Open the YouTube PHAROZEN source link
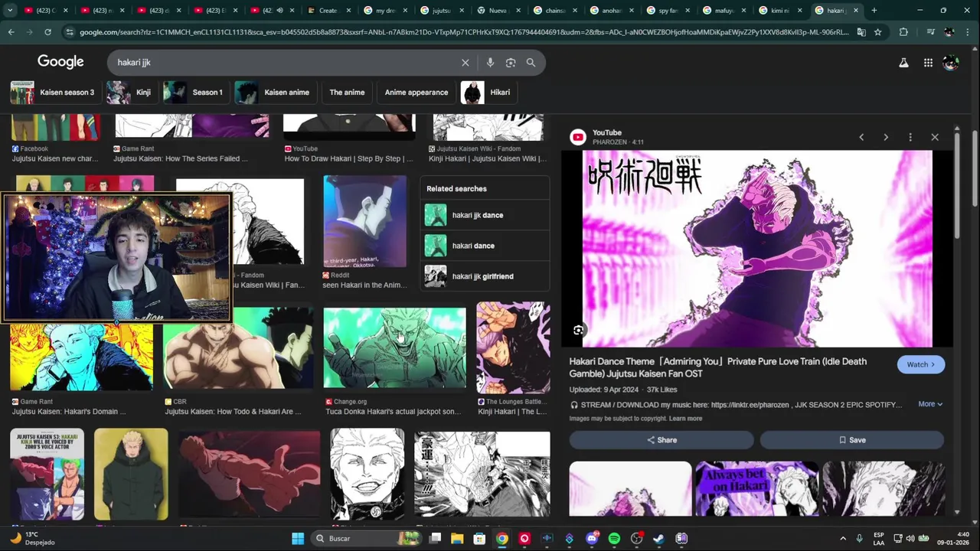 pyautogui.click(x=607, y=137)
